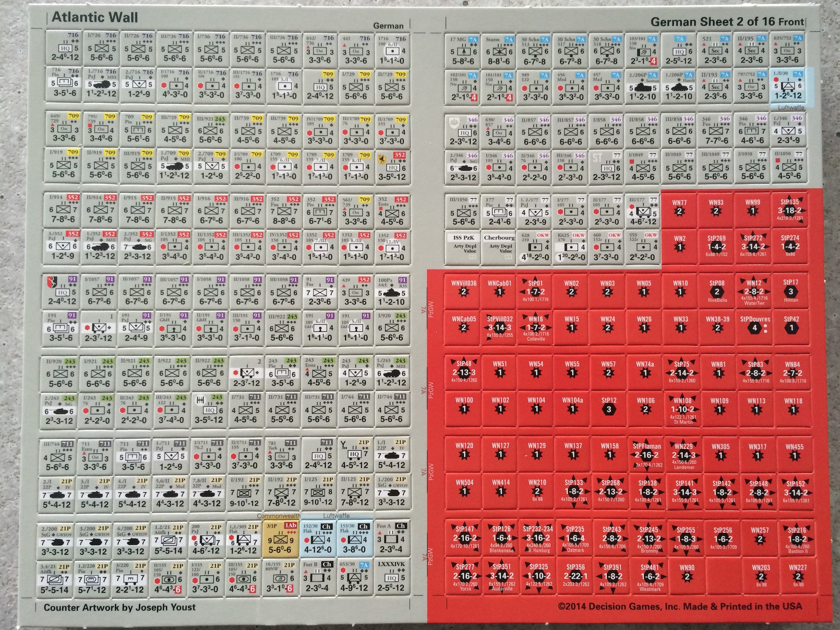This screenshot has width=840, height=630.
Task: Click the StPDouvres strongpoint counter
Action: pos(755,327)
